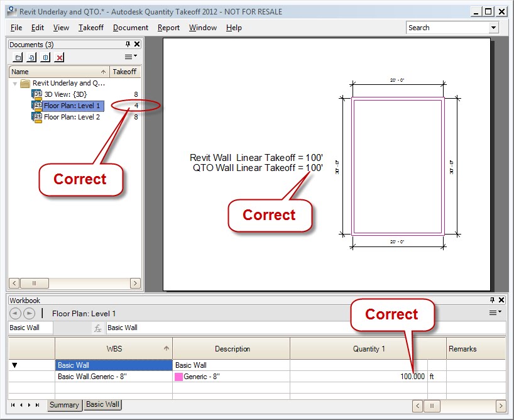Screen dimensions: 514x420
Task: Click the Basic Wall description cell
Action: pos(231,365)
